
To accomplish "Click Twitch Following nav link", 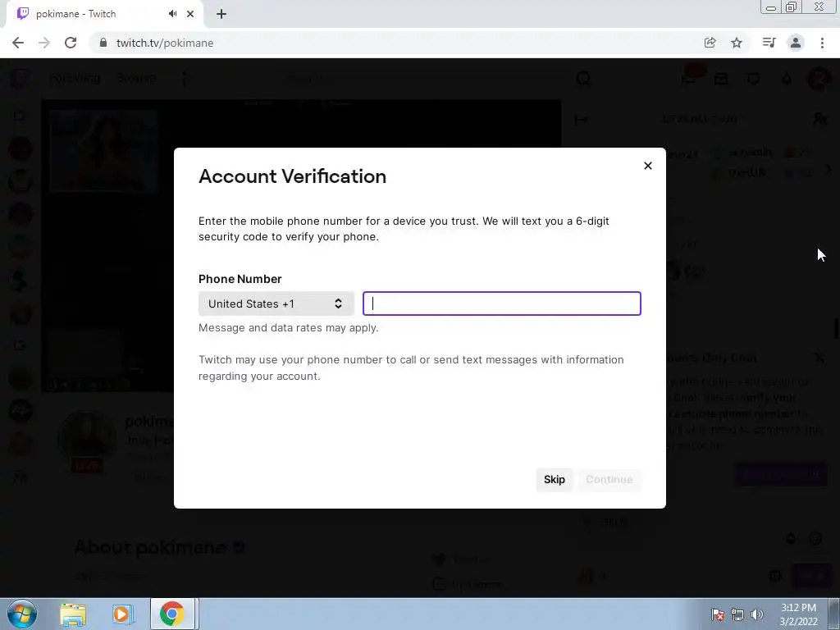I will click(75, 78).
